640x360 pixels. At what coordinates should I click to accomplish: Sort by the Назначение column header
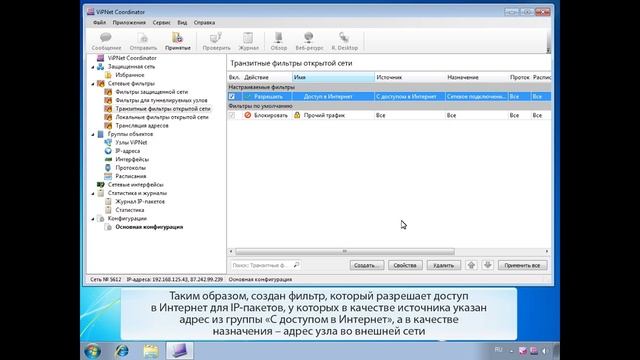[476, 77]
